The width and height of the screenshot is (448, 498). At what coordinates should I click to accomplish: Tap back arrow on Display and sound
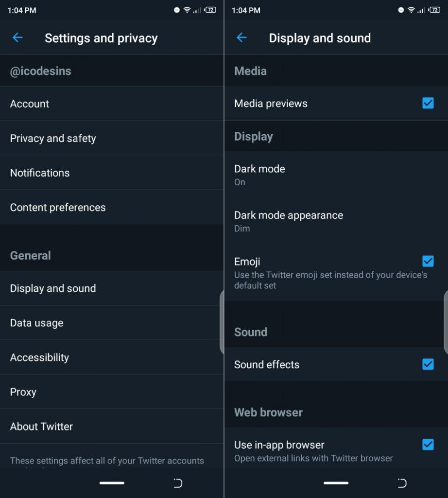[241, 38]
